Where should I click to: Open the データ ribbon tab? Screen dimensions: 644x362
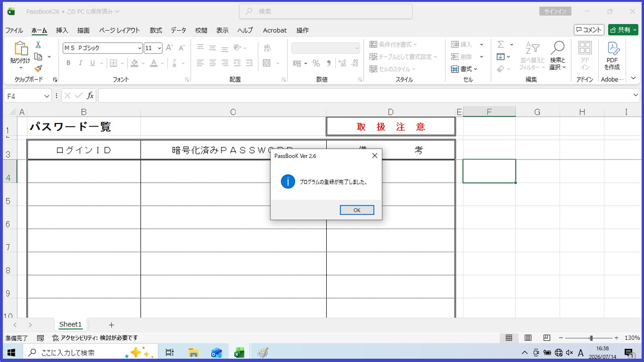[178, 30]
